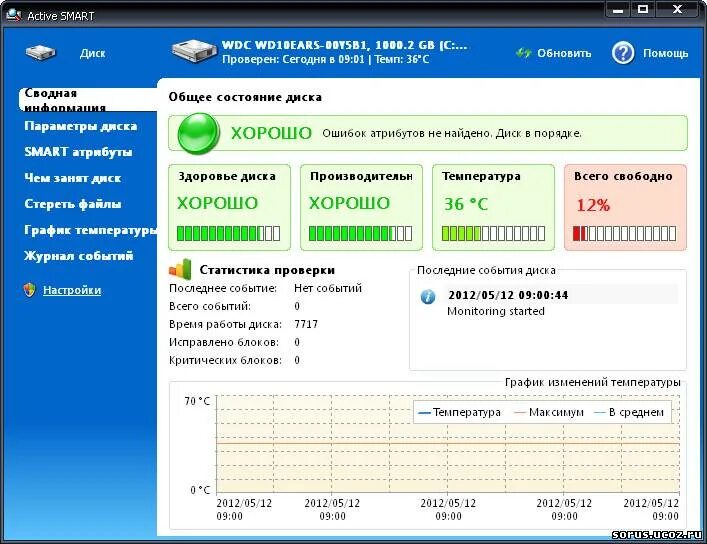This screenshot has height=544, width=707.
Task: Maximize the Active SMART window
Action: (643, 9)
